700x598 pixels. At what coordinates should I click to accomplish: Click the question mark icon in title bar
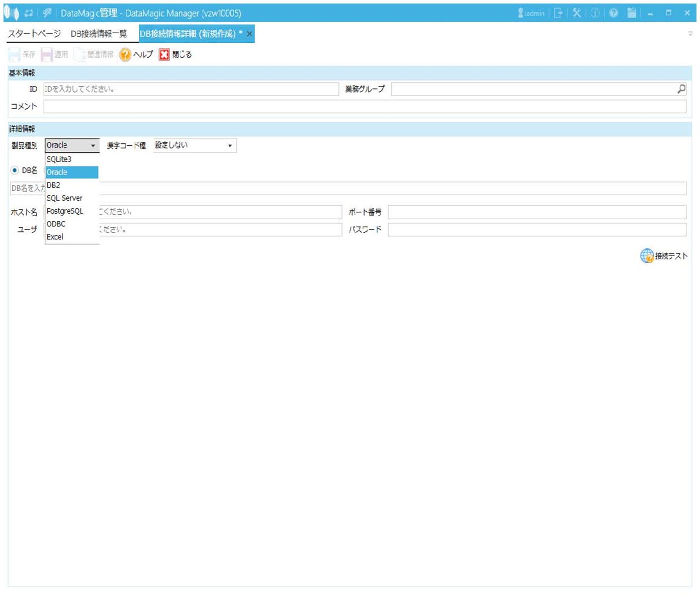[614, 13]
